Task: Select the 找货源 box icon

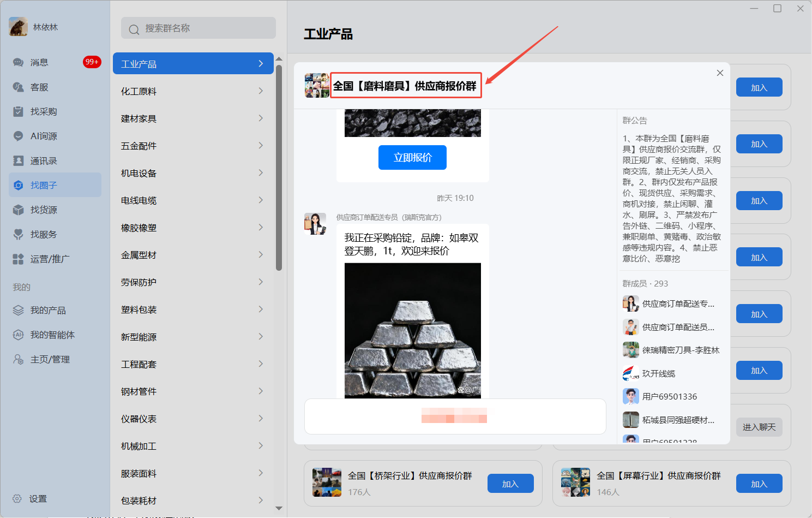Action: (18, 210)
